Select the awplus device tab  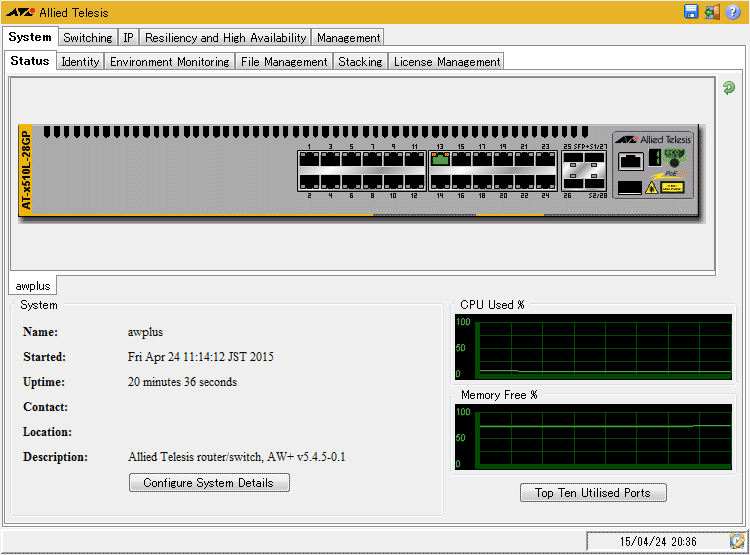pyautogui.click(x=33, y=286)
